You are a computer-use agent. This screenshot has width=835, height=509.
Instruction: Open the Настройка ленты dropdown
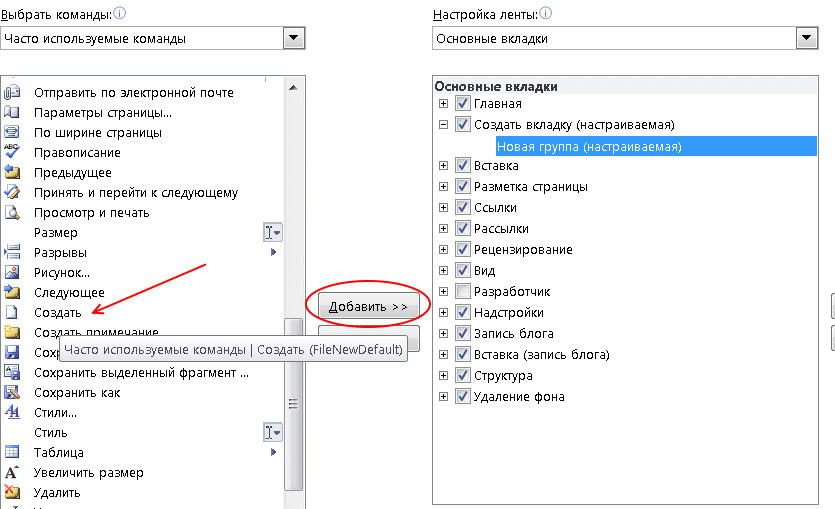coord(807,38)
